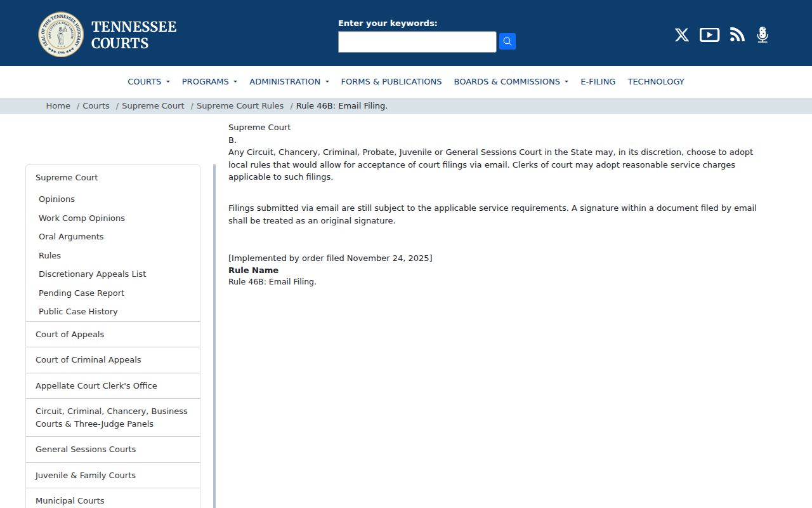812x508 pixels.
Task: Open Pending Case Report sidebar link
Action: point(81,293)
